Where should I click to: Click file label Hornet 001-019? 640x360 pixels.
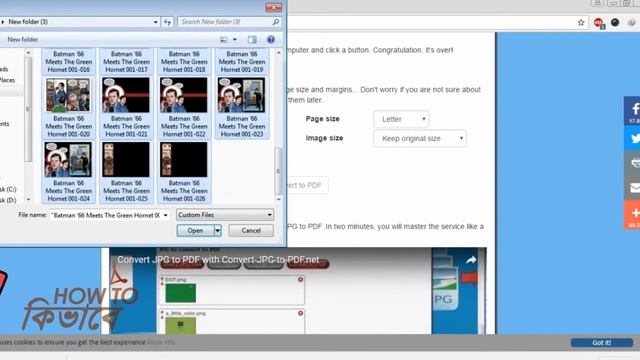point(242,62)
